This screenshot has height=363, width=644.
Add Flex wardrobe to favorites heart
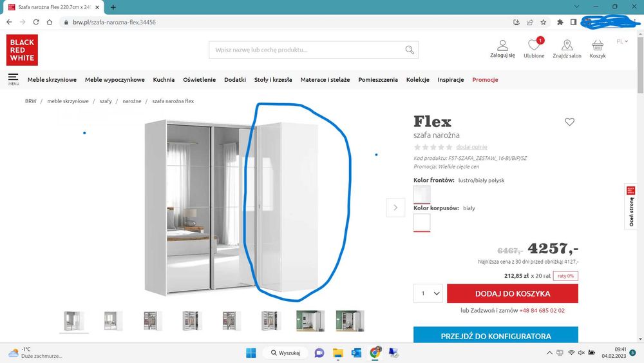coord(569,122)
